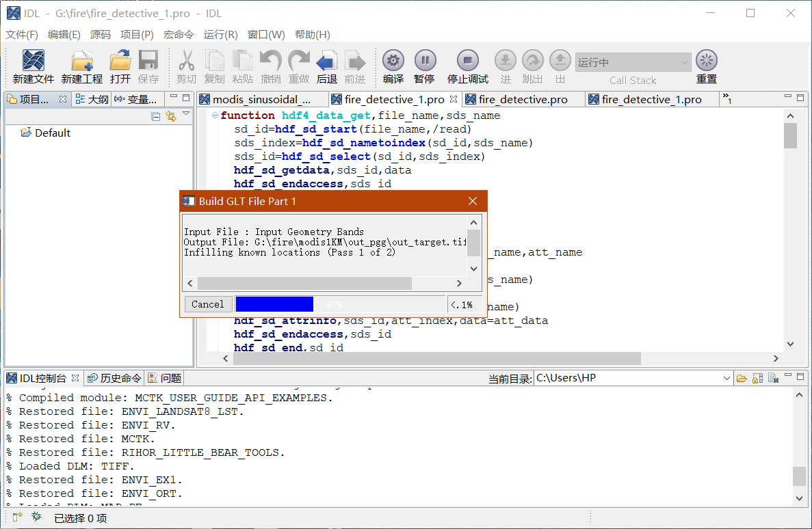Stop debugging with 停止调试

pyautogui.click(x=468, y=67)
